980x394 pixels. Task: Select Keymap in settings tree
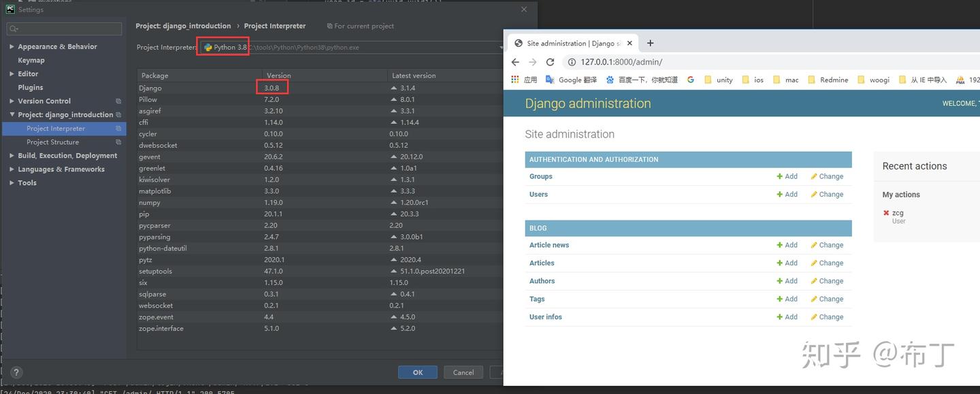coord(31,60)
